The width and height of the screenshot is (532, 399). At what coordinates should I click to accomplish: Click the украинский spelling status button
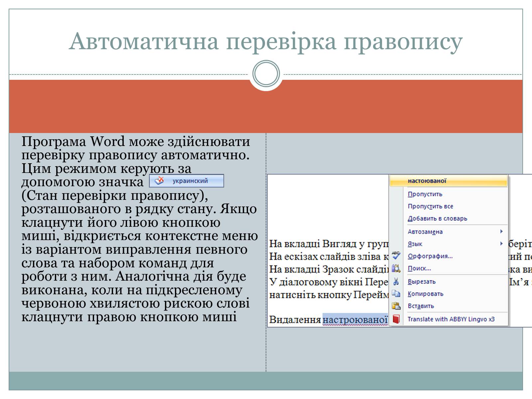(x=187, y=181)
